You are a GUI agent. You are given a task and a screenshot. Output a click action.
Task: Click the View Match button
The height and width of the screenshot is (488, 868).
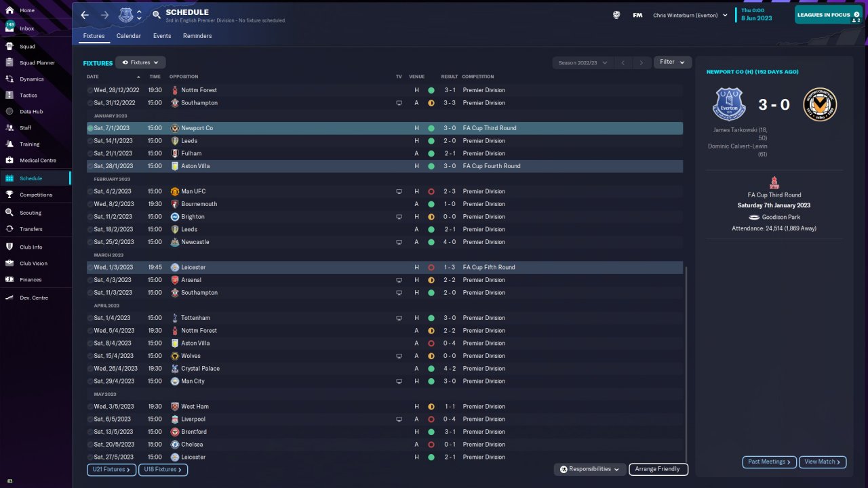[x=823, y=462]
